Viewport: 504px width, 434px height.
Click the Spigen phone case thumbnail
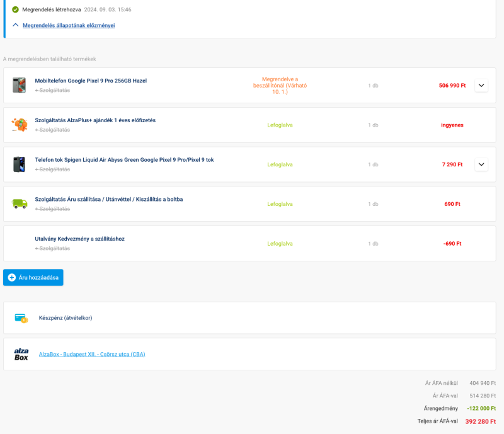click(19, 164)
